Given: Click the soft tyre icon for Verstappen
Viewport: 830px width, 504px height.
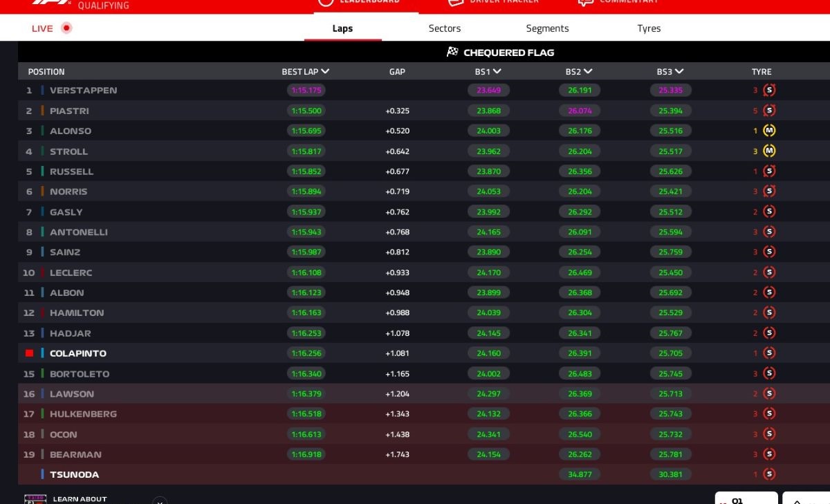Looking at the screenshot, I should [x=768, y=91].
